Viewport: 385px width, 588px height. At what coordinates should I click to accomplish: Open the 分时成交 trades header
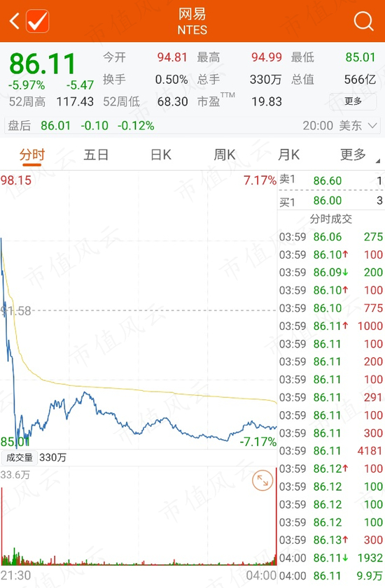331,219
